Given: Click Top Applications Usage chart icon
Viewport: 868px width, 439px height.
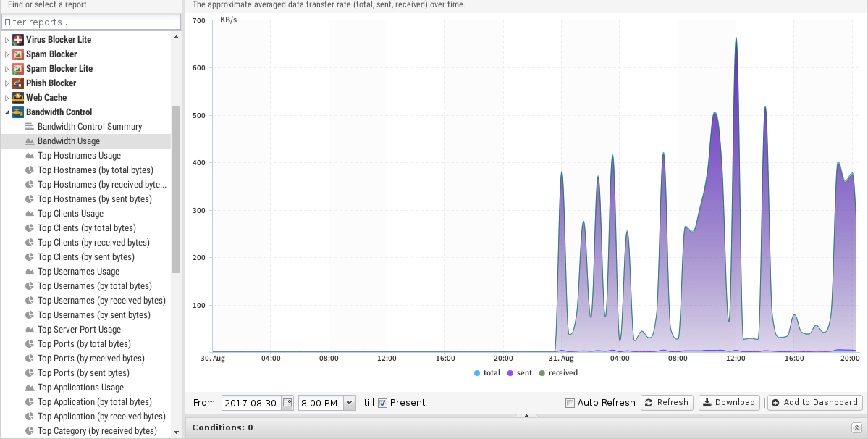Looking at the screenshot, I should pyautogui.click(x=30, y=388).
